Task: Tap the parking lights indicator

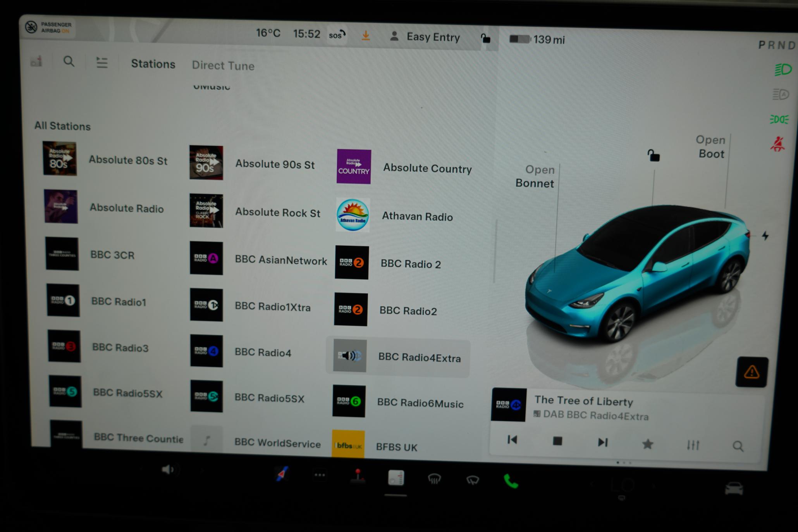Action: click(x=779, y=119)
